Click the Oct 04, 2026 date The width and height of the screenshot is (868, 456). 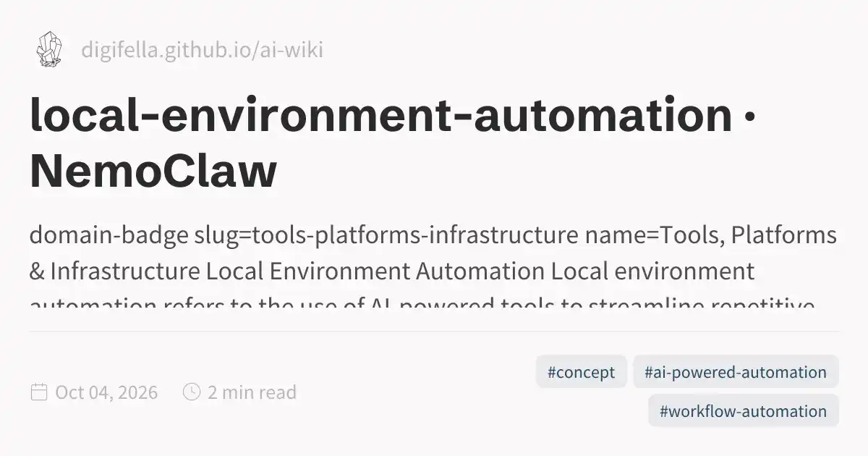[x=106, y=392]
